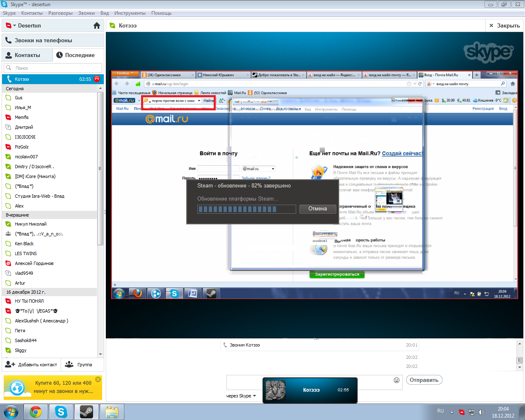Image resolution: width=525 pixels, height=420 pixels.
Task: Select the Котэээ mini call window thumbnail
Action: click(275, 390)
